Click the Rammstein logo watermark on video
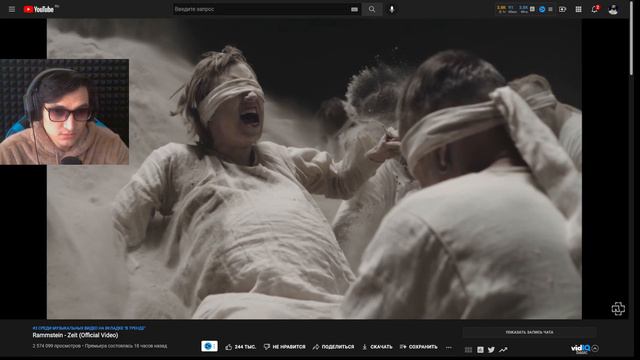640x360 pixels. pyautogui.click(x=618, y=309)
